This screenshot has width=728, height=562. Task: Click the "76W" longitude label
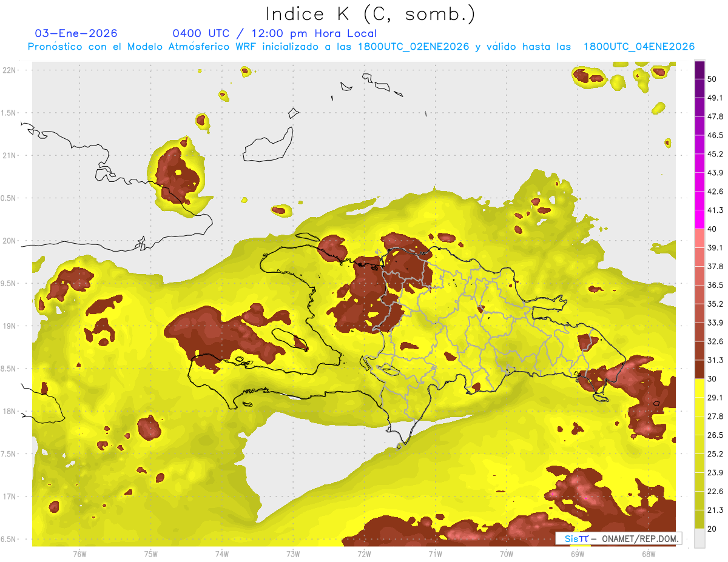(79, 554)
